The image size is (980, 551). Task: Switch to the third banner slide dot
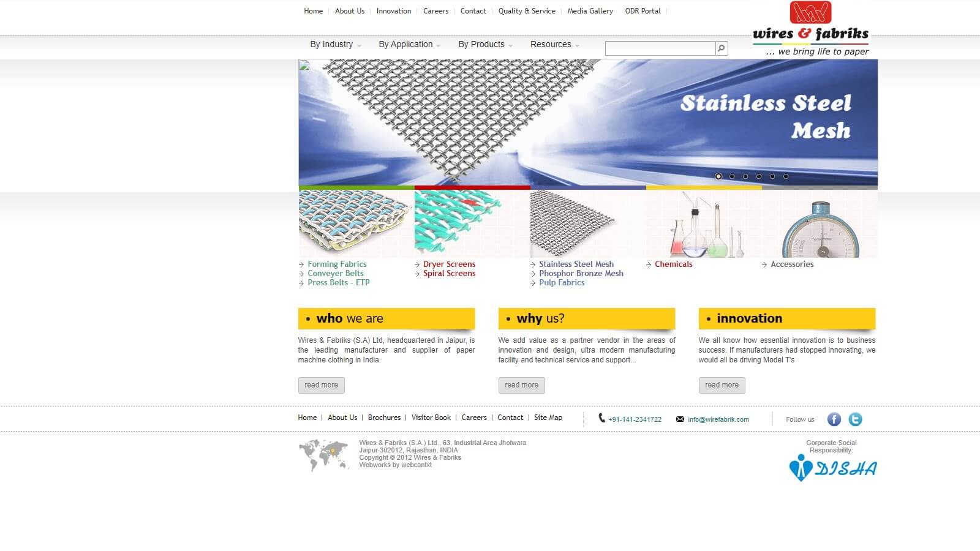(x=745, y=176)
